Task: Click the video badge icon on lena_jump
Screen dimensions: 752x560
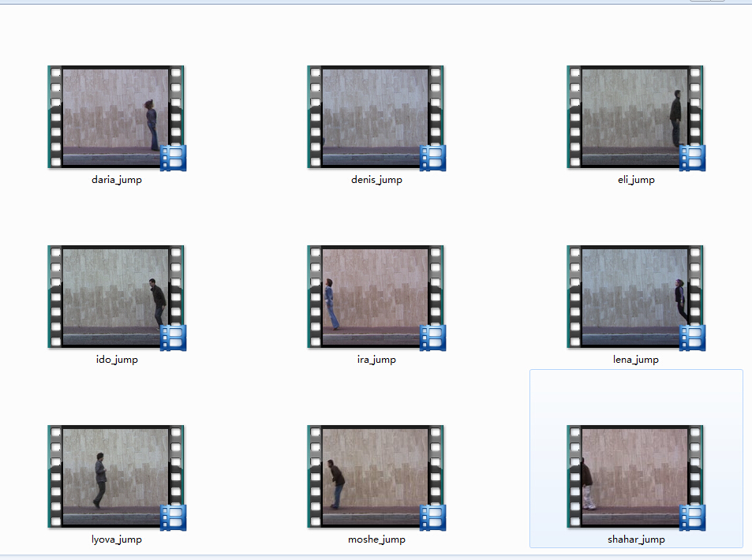Action: pos(693,338)
